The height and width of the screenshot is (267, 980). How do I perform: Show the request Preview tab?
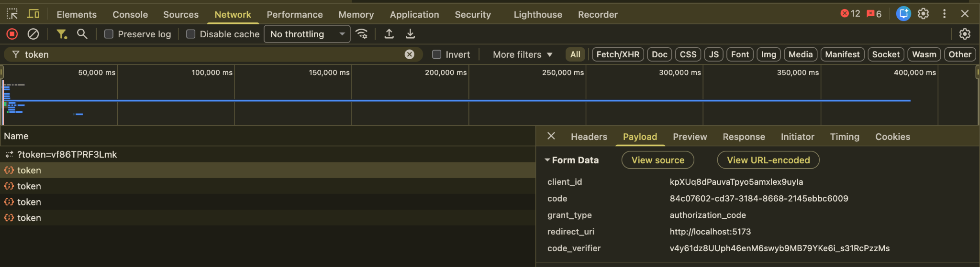[690, 137]
